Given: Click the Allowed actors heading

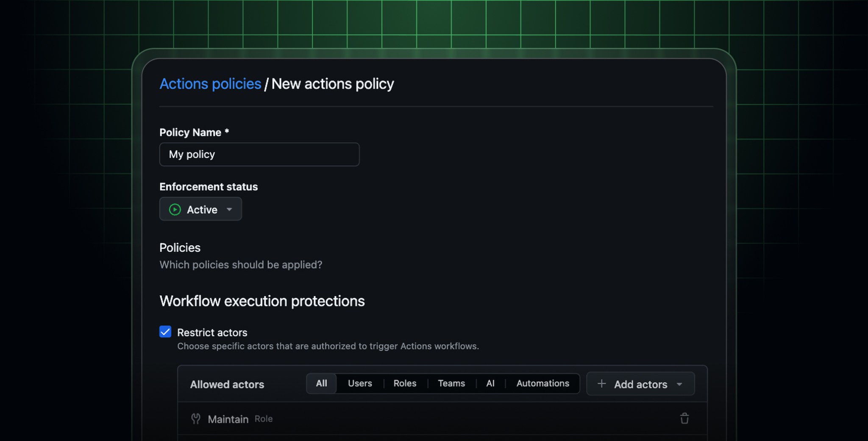Looking at the screenshot, I should pyautogui.click(x=227, y=384).
